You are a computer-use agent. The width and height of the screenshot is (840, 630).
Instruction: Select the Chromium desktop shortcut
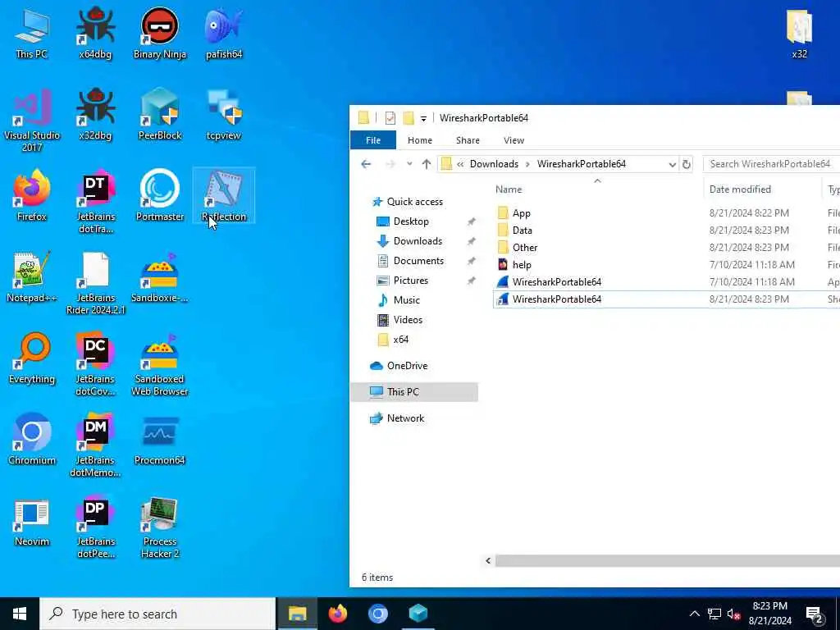[32, 440]
